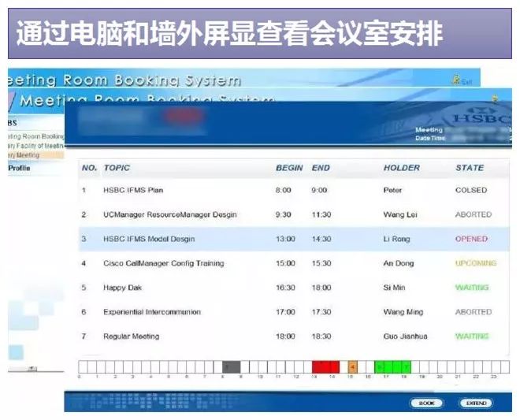
Task: Click ABORTED state in Wang Lei's row
Action: pos(474,214)
